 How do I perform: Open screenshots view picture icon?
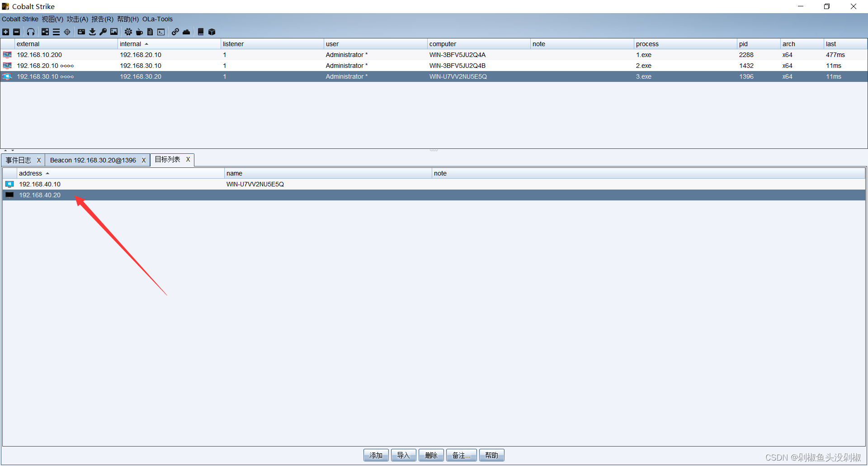point(114,32)
